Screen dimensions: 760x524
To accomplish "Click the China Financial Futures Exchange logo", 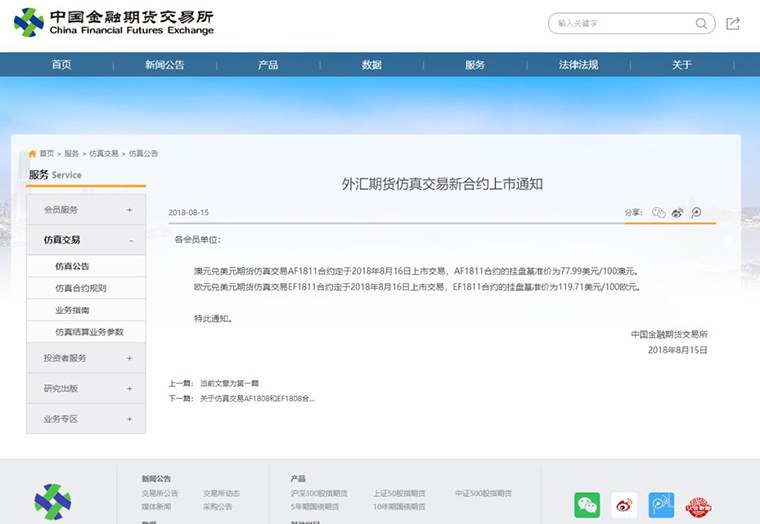I will 114,22.
